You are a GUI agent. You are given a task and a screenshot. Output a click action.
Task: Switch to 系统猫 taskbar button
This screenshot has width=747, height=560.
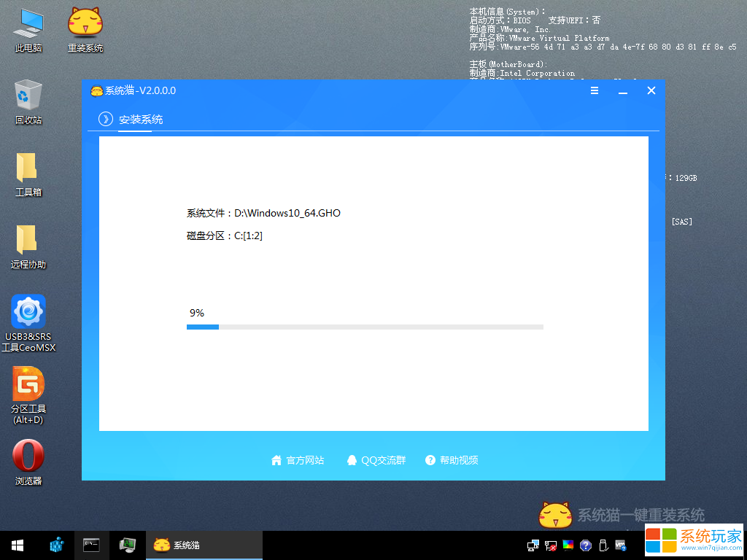(x=204, y=545)
